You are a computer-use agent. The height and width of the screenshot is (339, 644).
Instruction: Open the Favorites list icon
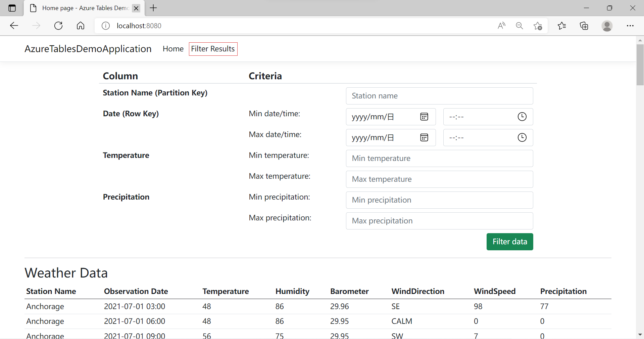(562, 26)
